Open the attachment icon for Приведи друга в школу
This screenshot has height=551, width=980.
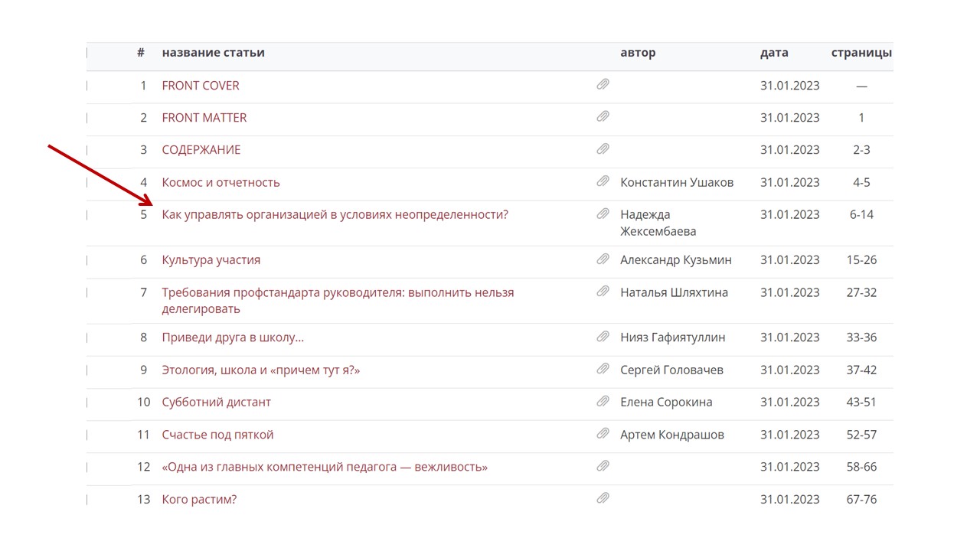603,337
